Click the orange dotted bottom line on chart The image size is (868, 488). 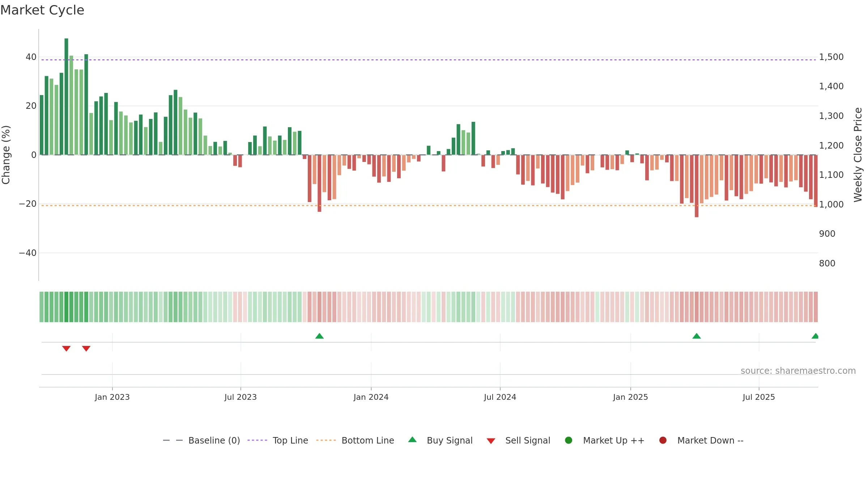[429, 205]
